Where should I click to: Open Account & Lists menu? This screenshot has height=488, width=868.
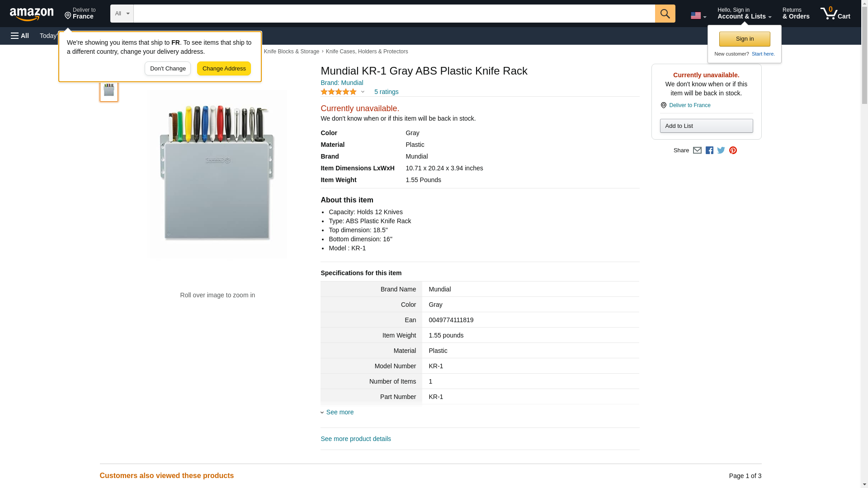(744, 14)
